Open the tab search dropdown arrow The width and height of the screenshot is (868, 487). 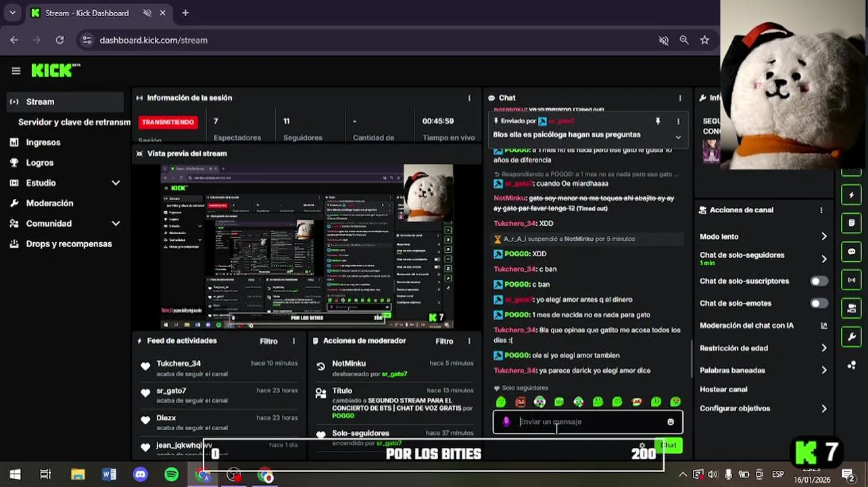point(12,13)
